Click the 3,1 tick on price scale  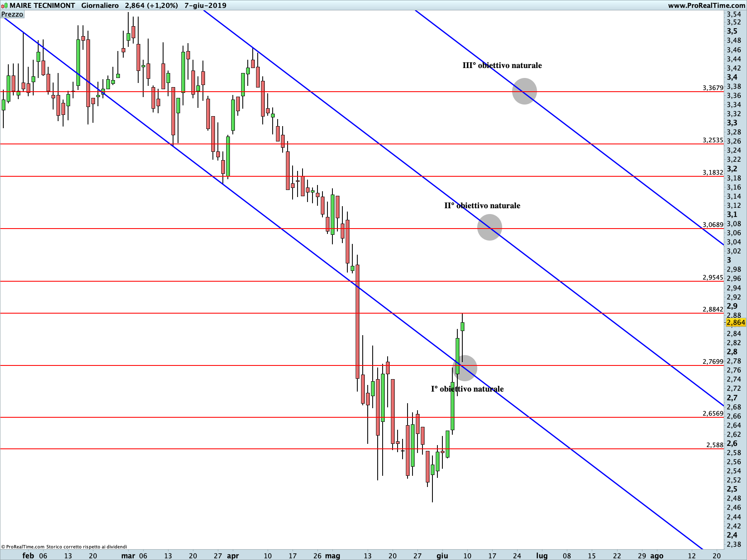pos(732,214)
